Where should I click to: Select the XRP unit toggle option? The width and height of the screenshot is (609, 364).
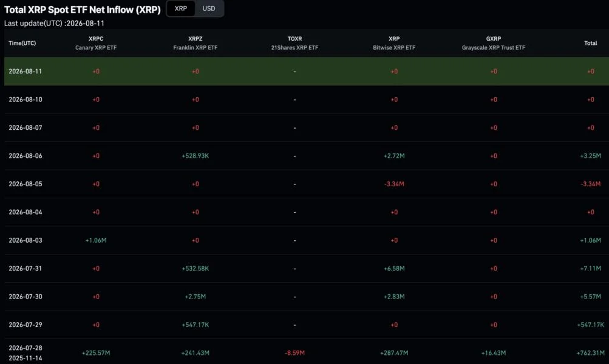180,8
